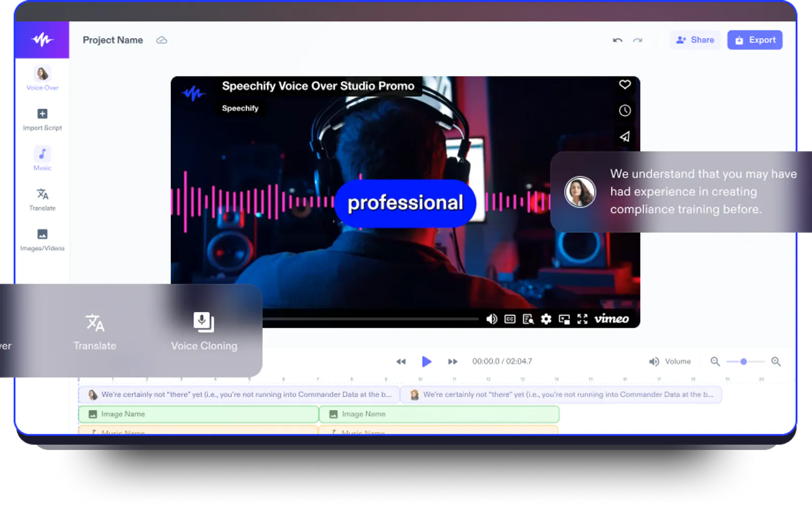Undo the last action
The height and width of the screenshot is (508, 812).
(x=617, y=40)
